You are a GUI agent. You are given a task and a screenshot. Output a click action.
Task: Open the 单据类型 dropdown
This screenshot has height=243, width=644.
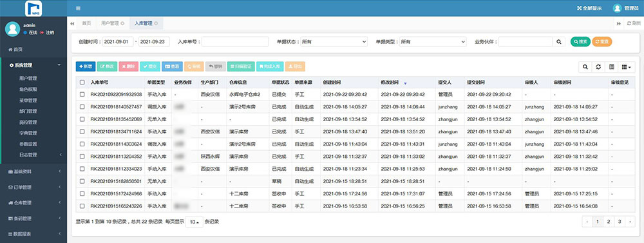click(433, 41)
